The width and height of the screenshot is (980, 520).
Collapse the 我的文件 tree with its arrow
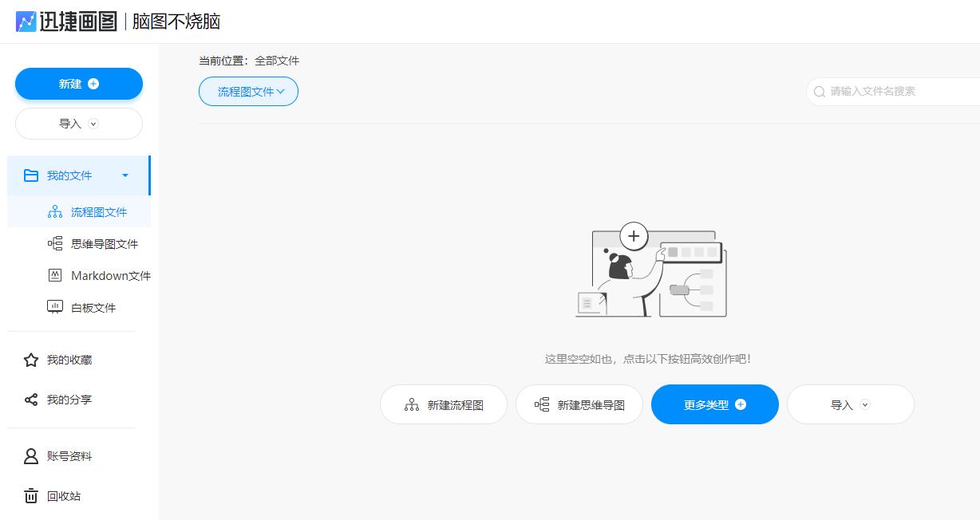(x=125, y=175)
